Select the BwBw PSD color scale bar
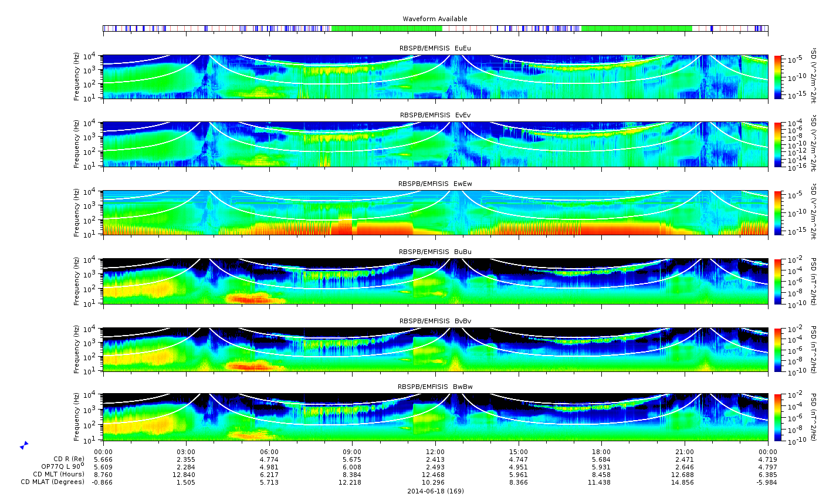This screenshot has width=826, height=504. pyautogui.click(x=778, y=417)
